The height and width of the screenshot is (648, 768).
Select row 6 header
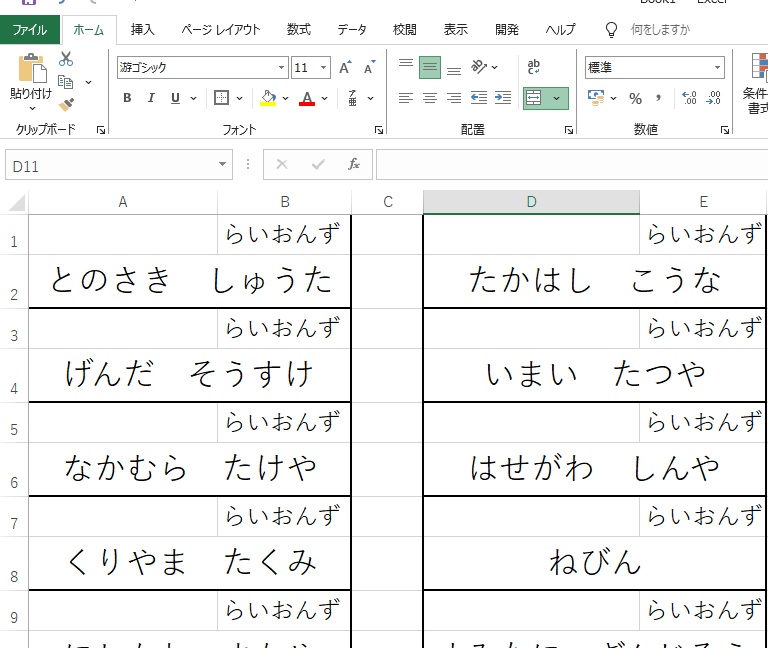point(14,469)
